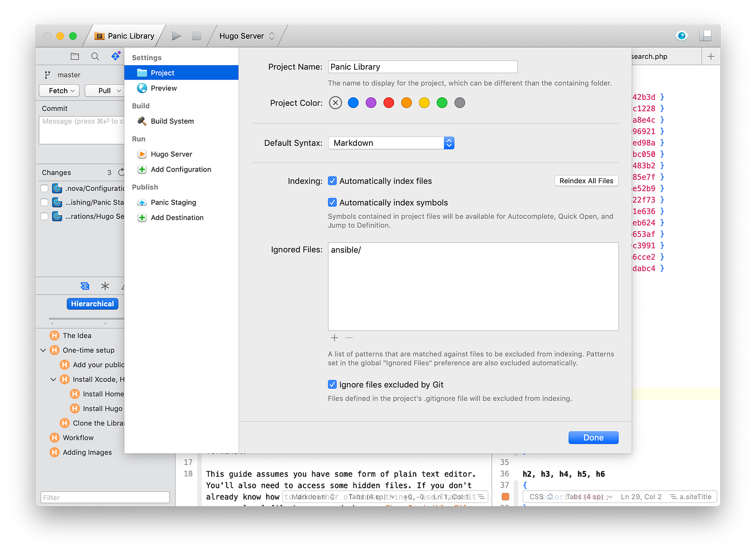Enable Automatically index files
Screen dimensions: 756x553
[332, 180]
